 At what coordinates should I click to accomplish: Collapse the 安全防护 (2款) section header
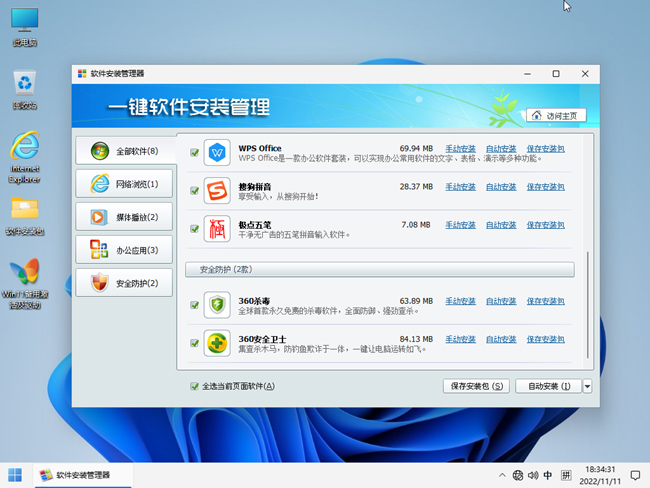380,269
